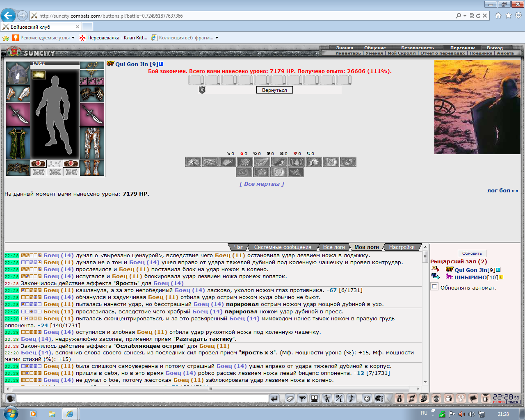Click the browser Home icon
The height and width of the screenshot is (420, 525).
tap(498, 16)
